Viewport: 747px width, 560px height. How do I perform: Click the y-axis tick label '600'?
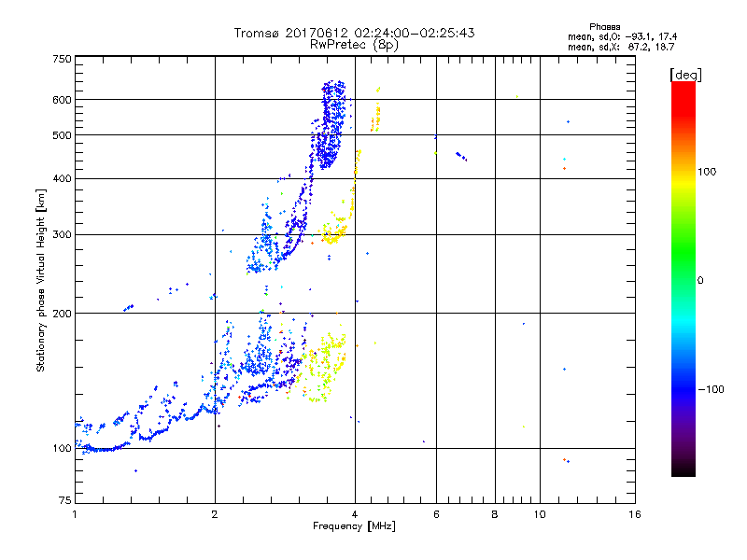[62, 100]
